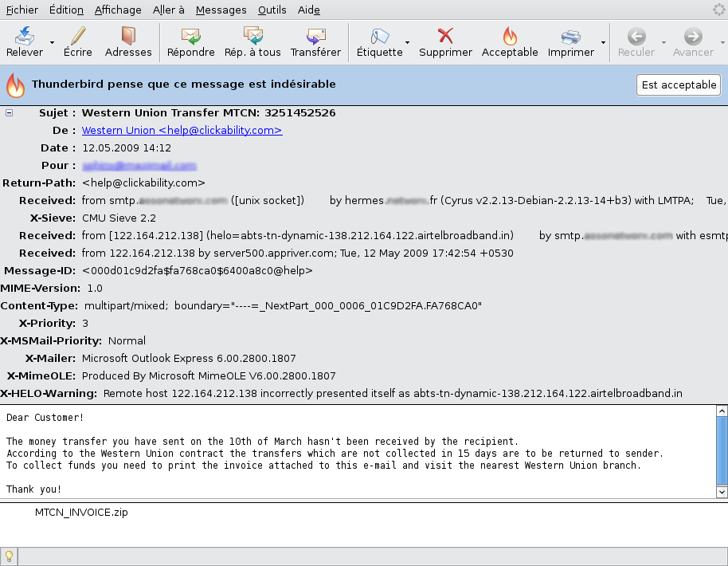The image size is (728, 566).
Task: Click the message body scrollbar down arrow
Action: click(722, 492)
